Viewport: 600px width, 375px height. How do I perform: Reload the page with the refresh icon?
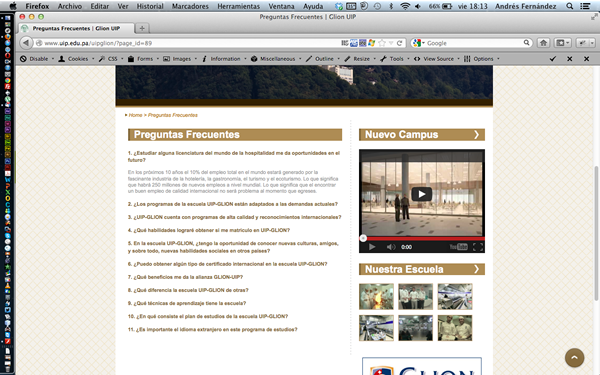tap(399, 43)
